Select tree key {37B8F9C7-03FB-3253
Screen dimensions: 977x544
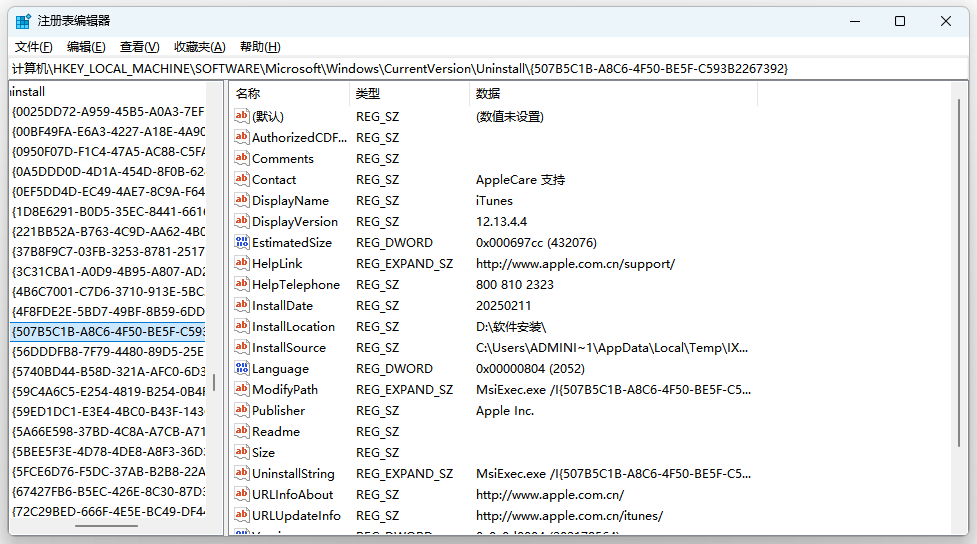[x=108, y=252]
